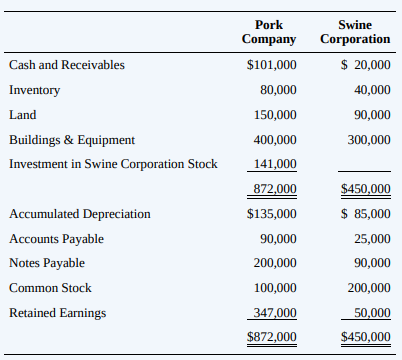Click Pork's Cash and Receivables value $101,000
This screenshot has height=360, width=402.
click(x=271, y=65)
